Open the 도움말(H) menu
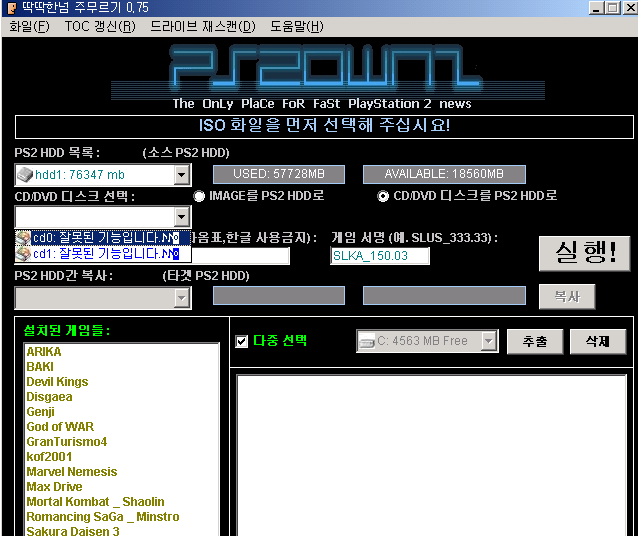638x536 pixels. [297, 27]
